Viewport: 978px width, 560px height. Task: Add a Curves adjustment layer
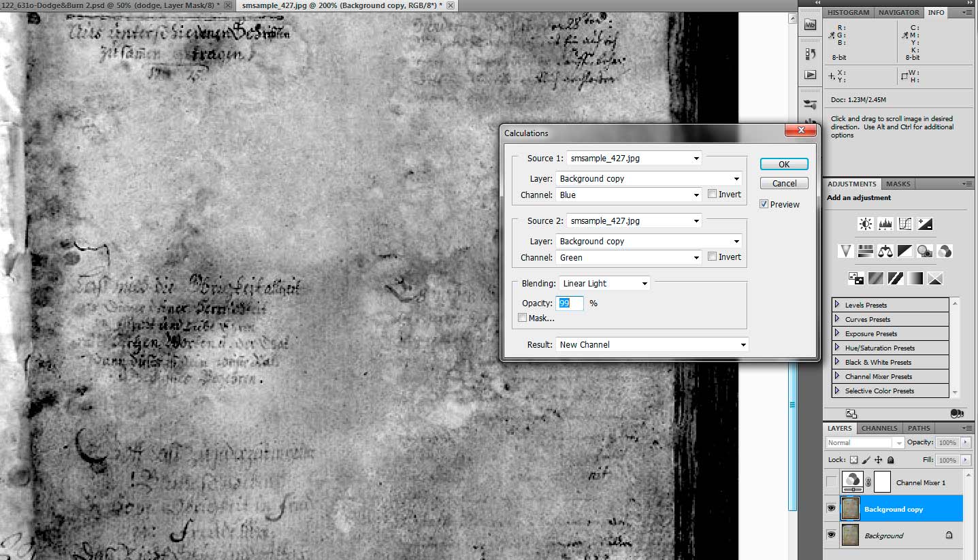[x=905, y=224]
